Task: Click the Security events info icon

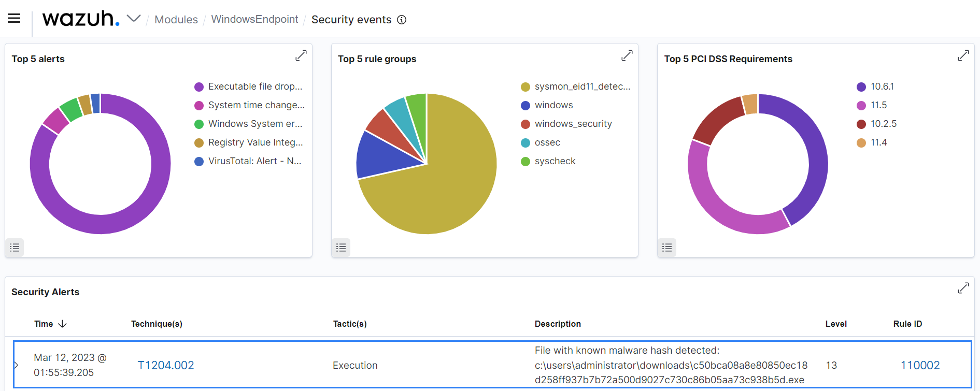Action: (402, 20)
